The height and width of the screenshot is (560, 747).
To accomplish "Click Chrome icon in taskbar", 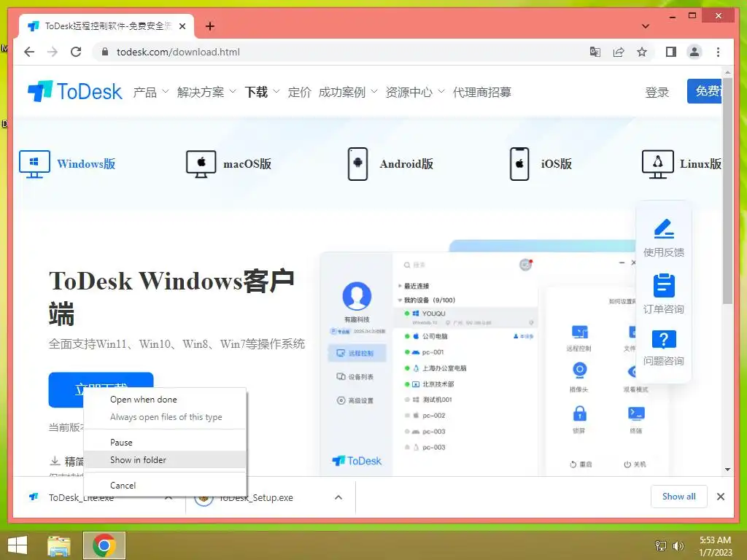I will [104, 545].
